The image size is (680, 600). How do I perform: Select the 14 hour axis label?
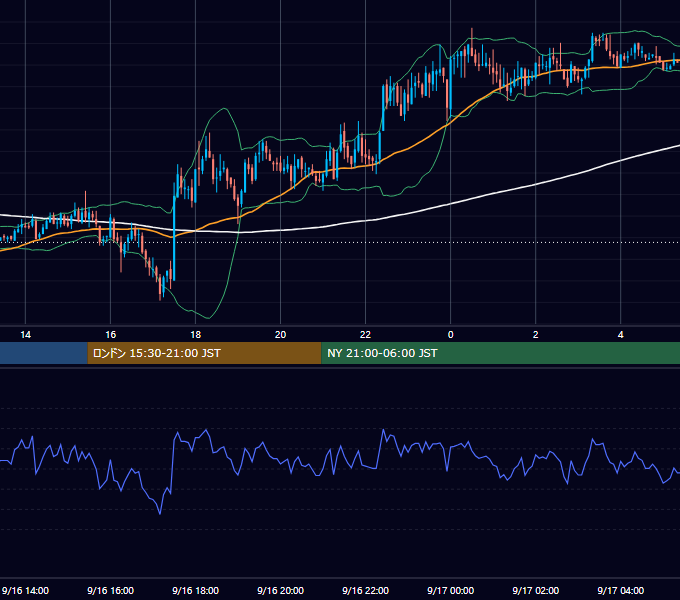pyautogui.click(x=26, y=335)
